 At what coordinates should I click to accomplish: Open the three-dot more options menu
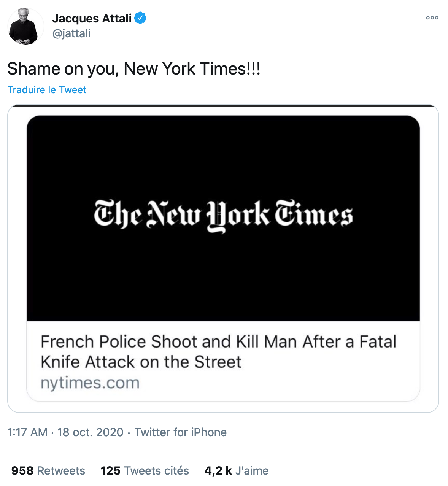point(432,18)
